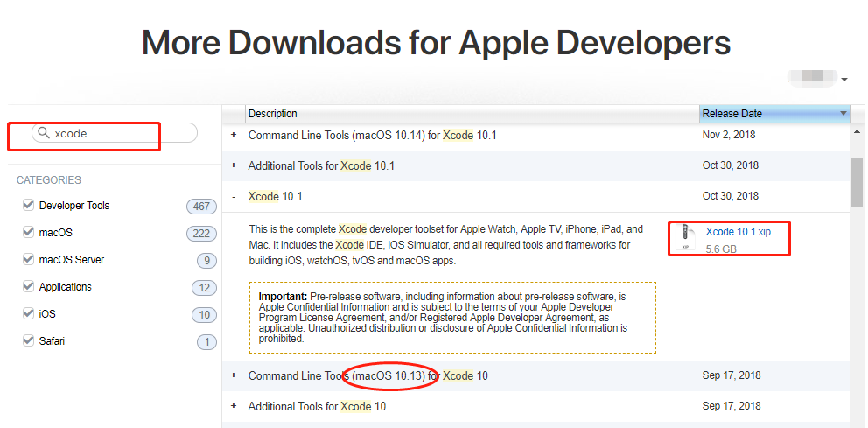Click the Xcode 10.1 row title
Viewport: 868px width, 428px height.
pyautogui.click(x=275, y=196)
